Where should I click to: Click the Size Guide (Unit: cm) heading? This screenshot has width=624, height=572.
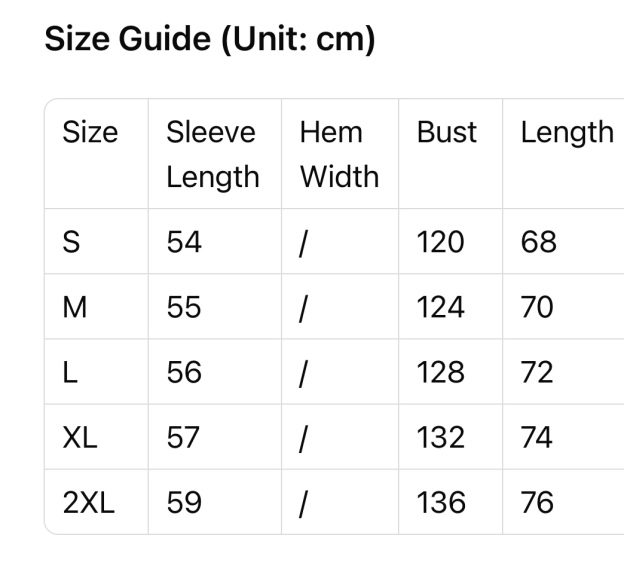click(210, 40)
